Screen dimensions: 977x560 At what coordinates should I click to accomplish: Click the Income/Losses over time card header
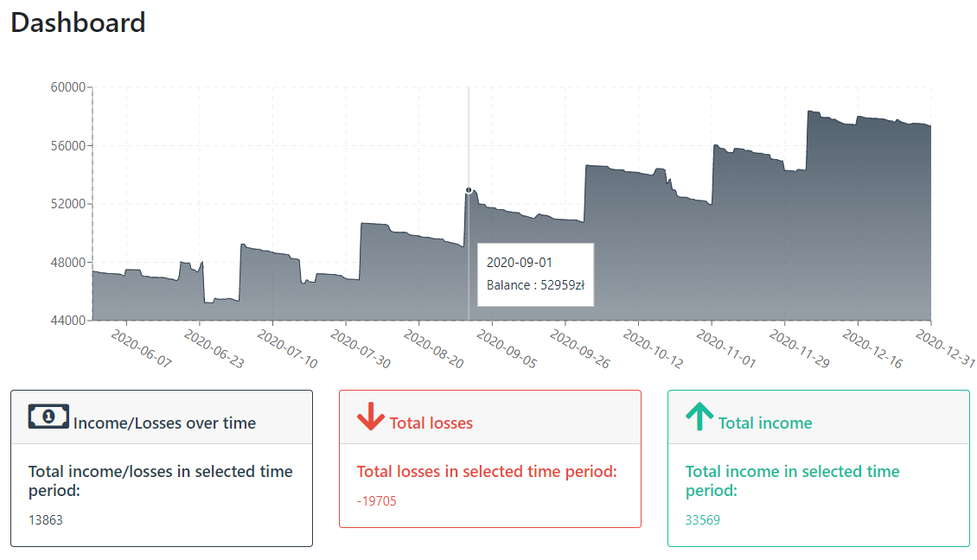162,417
